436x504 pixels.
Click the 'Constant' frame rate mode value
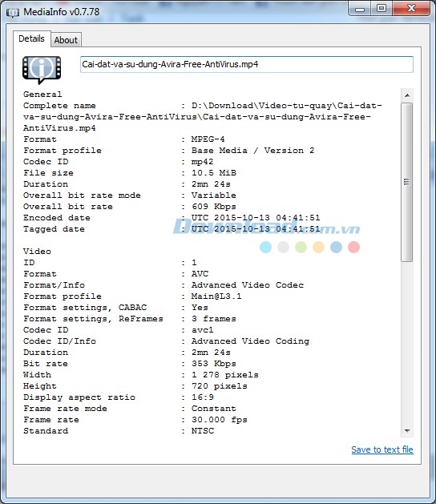214,409
